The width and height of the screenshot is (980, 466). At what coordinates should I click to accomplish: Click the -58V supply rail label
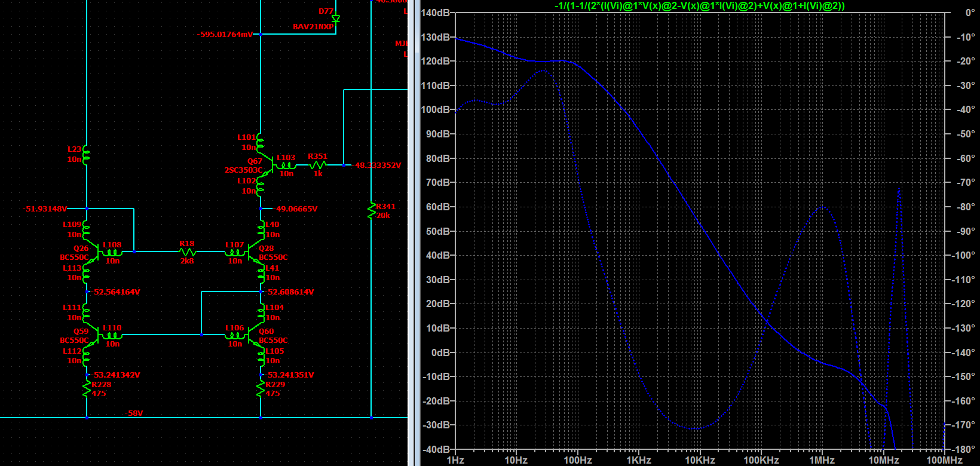coord(134,413)
